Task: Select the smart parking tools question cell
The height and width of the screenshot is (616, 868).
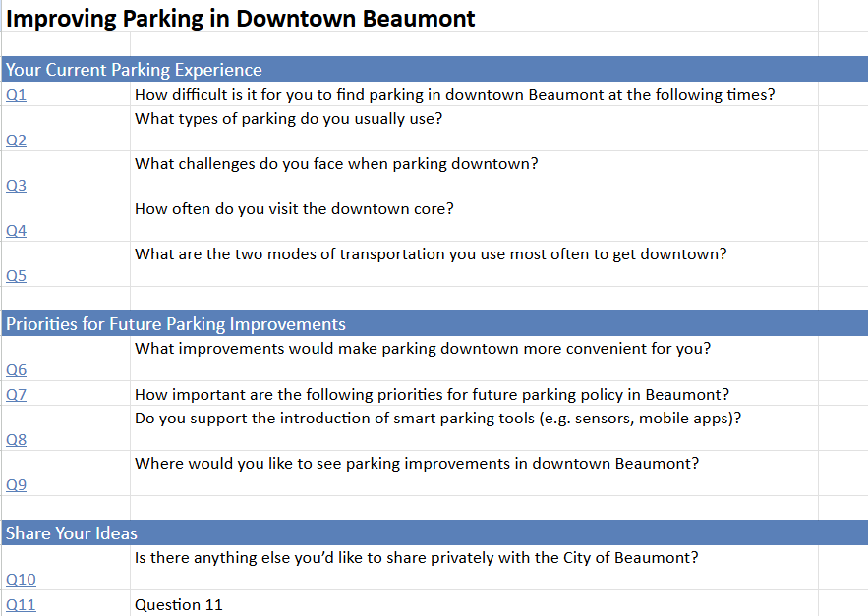Action: tap(437, 419)
